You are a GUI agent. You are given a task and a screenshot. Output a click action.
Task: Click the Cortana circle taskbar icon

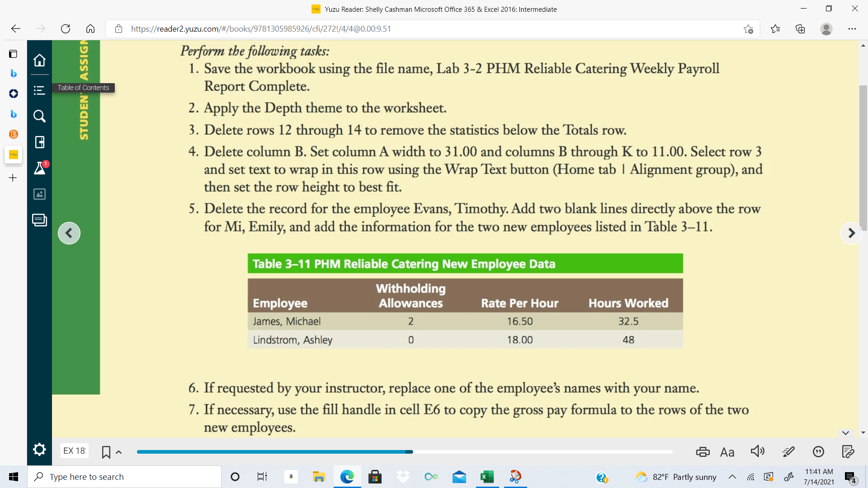click(x=235, y=477)
